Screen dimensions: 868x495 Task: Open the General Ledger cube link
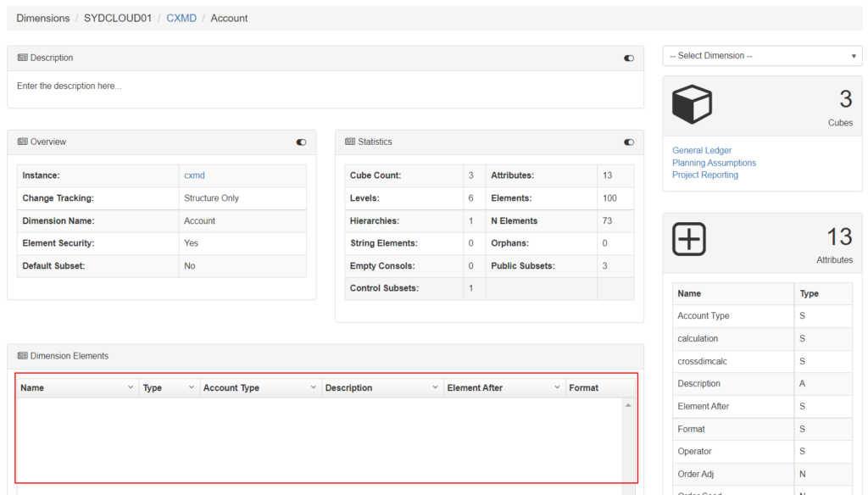702,150
